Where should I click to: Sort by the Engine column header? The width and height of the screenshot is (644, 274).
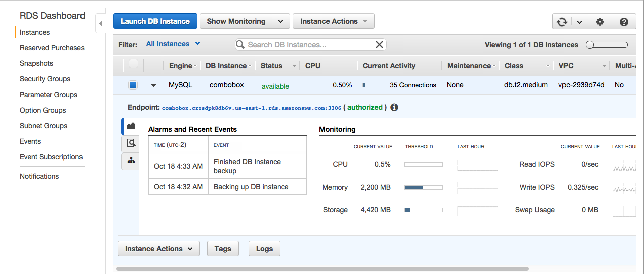[x=182, y=66]
